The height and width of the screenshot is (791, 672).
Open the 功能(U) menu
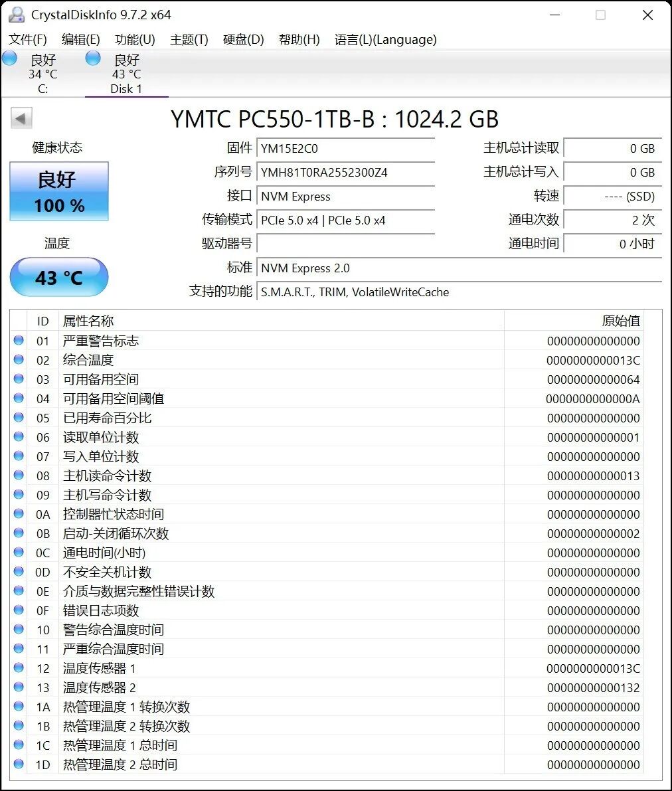[133, 39]
